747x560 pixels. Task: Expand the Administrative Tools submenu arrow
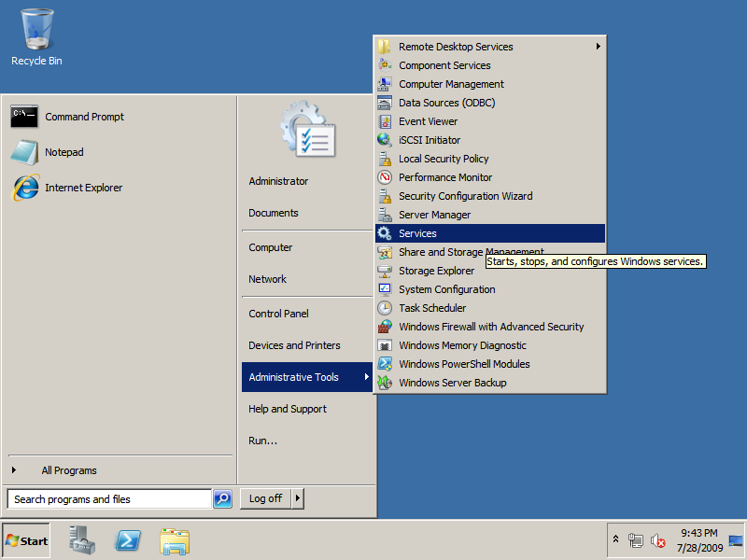point(366,377)
